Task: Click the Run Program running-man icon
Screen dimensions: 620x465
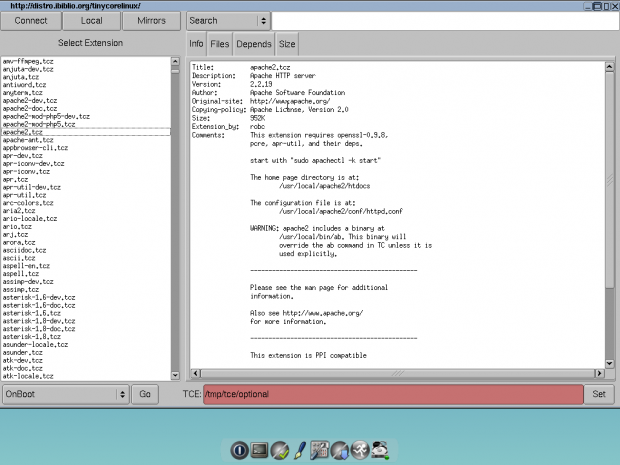Action: pyautogui.click(x=360, y=450)
